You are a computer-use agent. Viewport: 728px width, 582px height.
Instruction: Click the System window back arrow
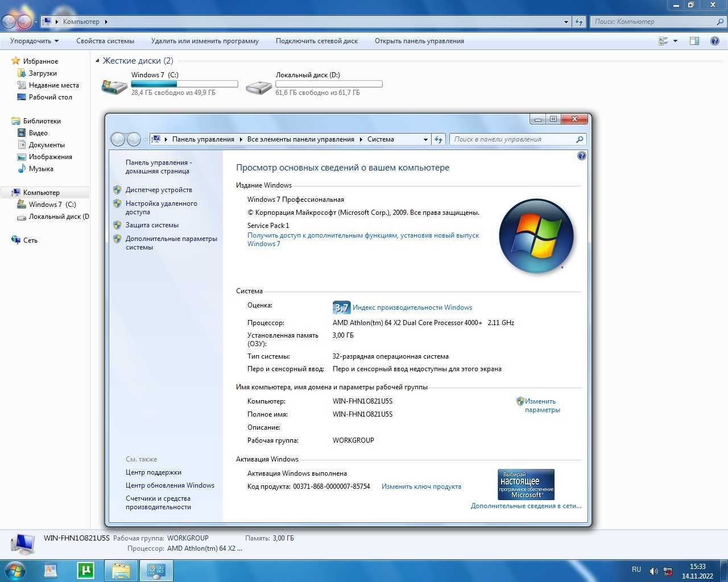pos(118,139)
